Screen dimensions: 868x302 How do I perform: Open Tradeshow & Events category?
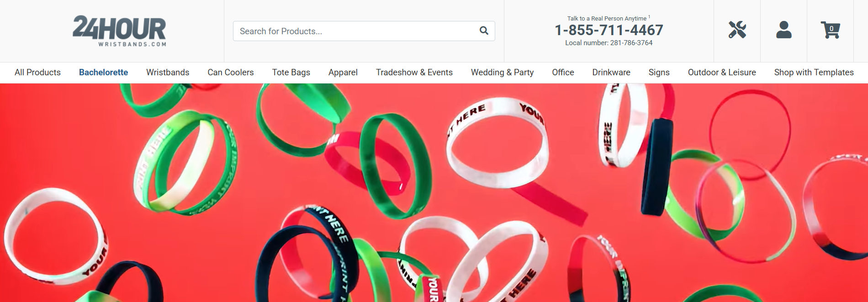pyautogui.click(x=414, y=73)
